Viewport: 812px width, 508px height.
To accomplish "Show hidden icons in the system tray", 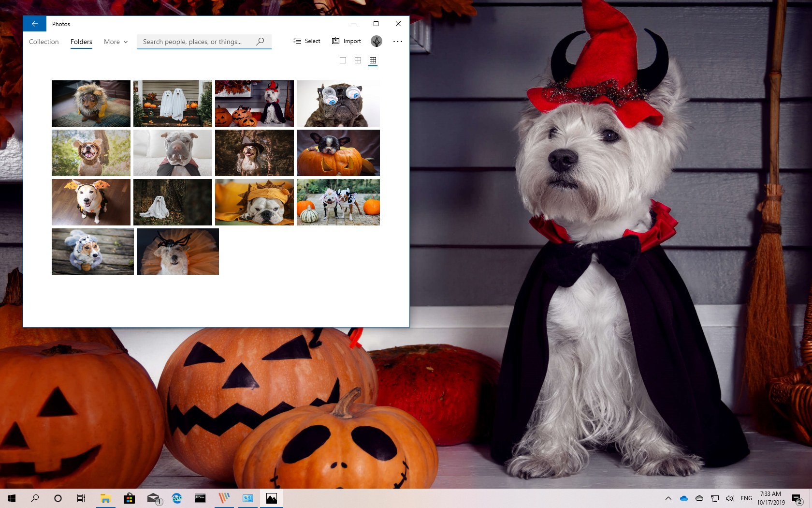I will coord(668,498).
